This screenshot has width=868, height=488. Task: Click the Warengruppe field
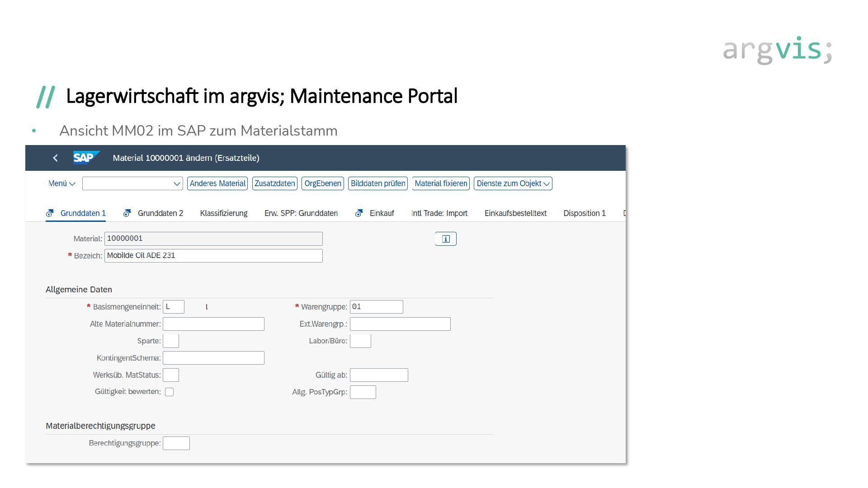tap(377, 307)
